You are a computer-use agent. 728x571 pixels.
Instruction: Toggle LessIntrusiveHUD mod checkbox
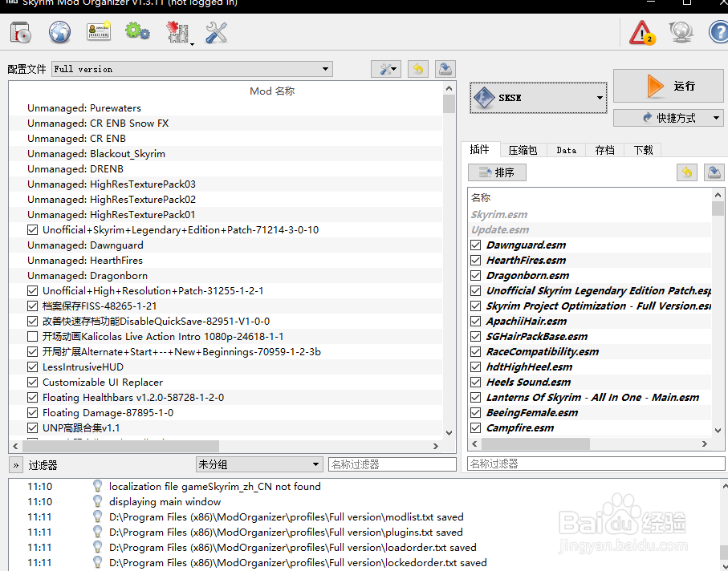coord(32,367)
